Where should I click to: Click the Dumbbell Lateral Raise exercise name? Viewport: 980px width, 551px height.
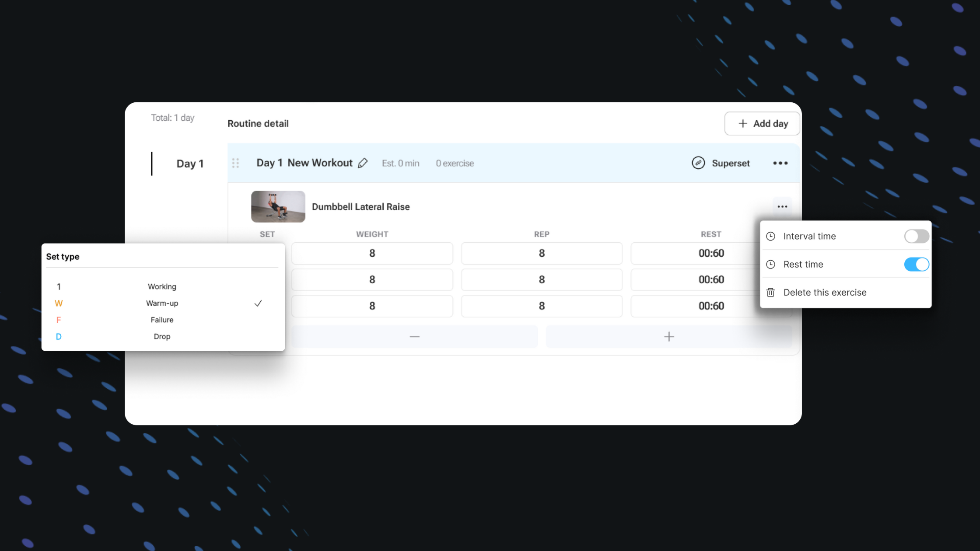tap(360, 207)
